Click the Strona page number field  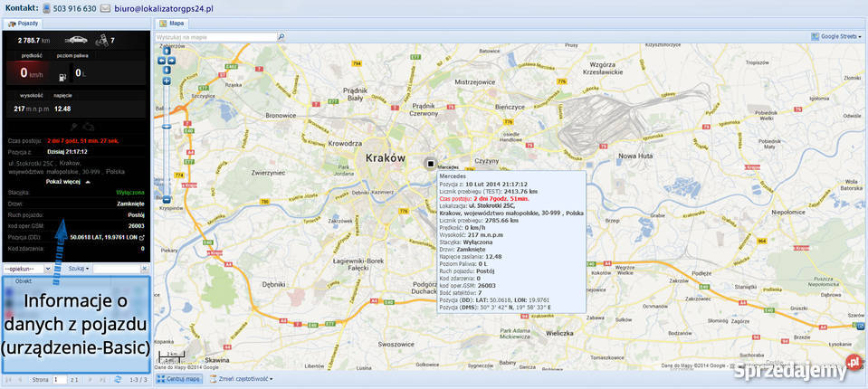[x=60, y=380]
